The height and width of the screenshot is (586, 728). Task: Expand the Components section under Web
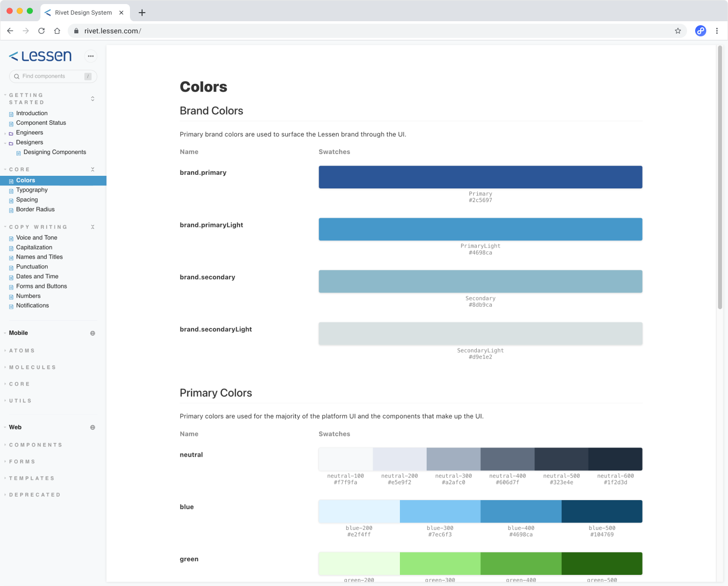point(35,445)
